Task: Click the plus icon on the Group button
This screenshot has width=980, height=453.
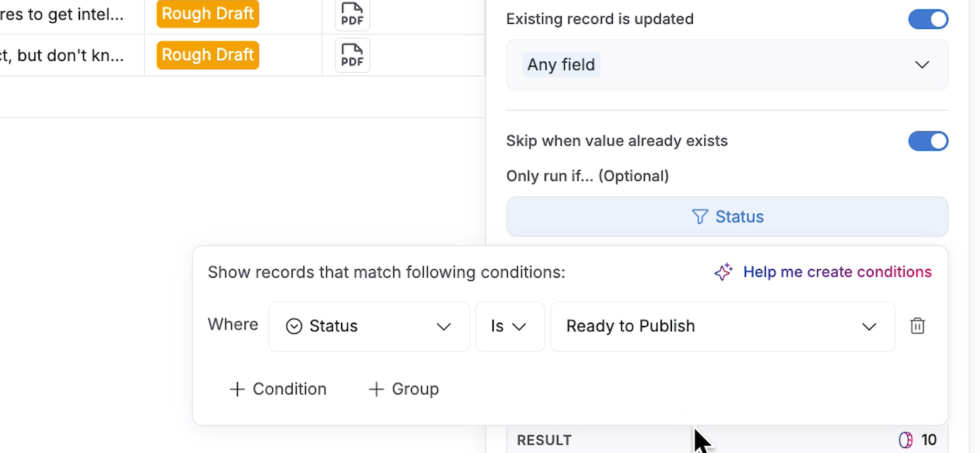Action: 375,388
